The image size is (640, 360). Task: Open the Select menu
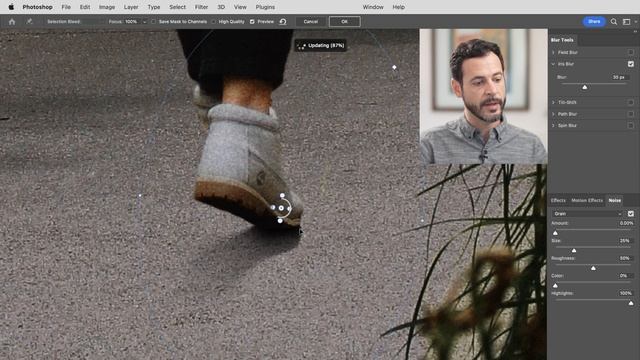pyautogui.click(x=178, y=7)
